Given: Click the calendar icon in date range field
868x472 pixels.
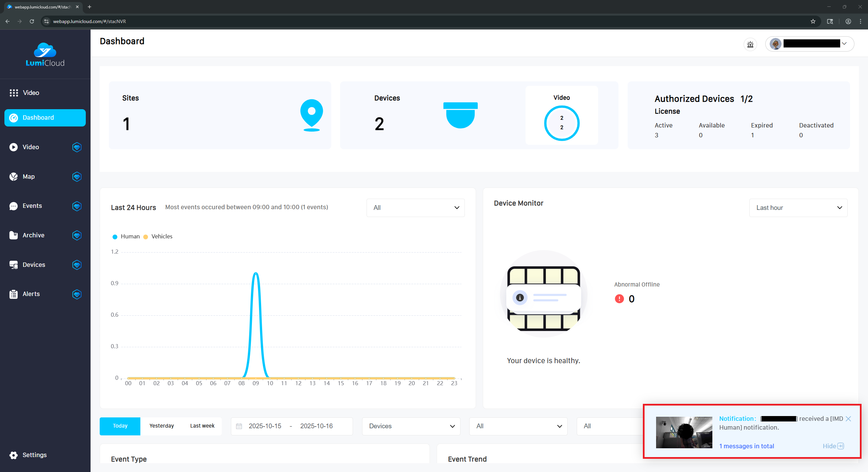Looking at the screenshot, I should 239,426.
